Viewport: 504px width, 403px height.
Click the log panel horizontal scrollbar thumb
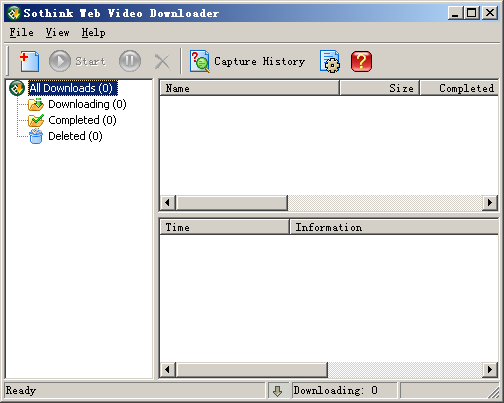251,370
